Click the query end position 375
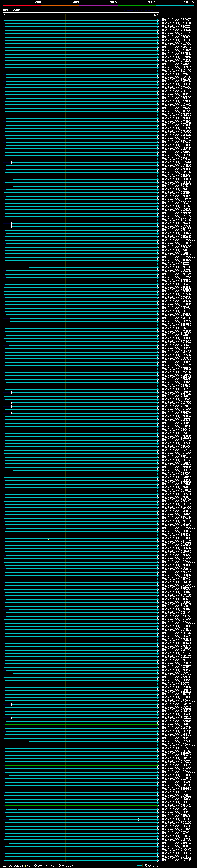197x868 pixels. coord(155,15)
